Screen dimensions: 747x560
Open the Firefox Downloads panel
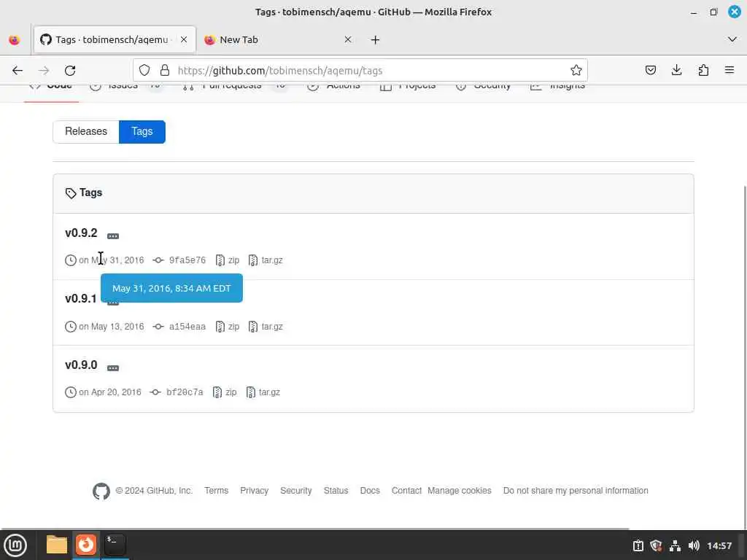(676, 71)
